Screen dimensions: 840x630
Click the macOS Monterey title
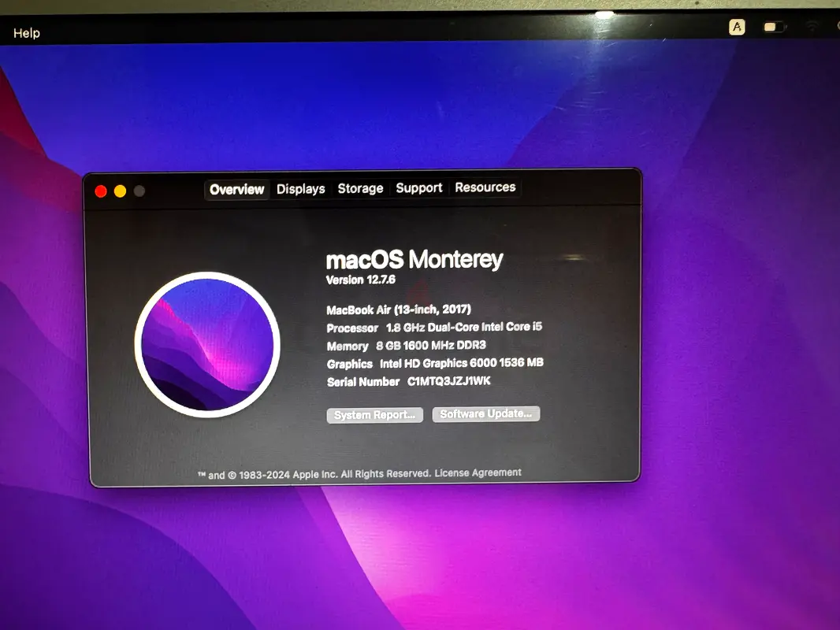[x=414, y=260]
